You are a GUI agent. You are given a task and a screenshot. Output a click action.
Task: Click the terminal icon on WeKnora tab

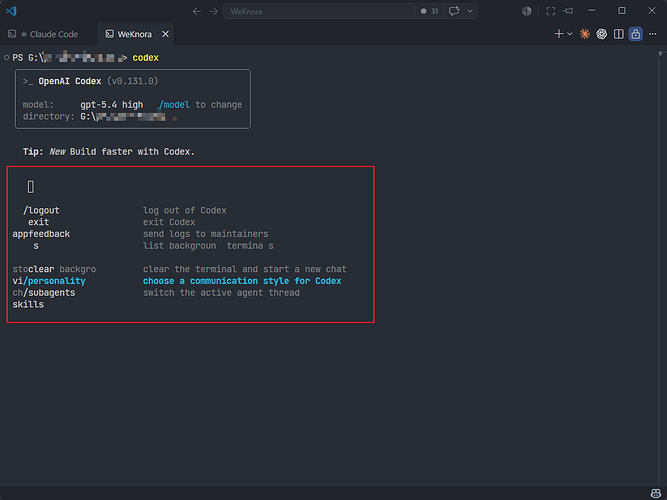(110, 34)
